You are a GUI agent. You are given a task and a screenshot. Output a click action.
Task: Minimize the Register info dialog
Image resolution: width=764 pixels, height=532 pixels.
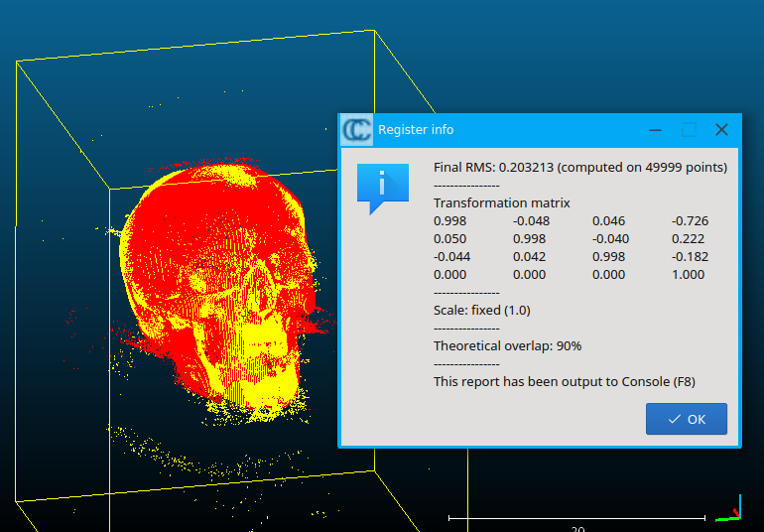656,130
